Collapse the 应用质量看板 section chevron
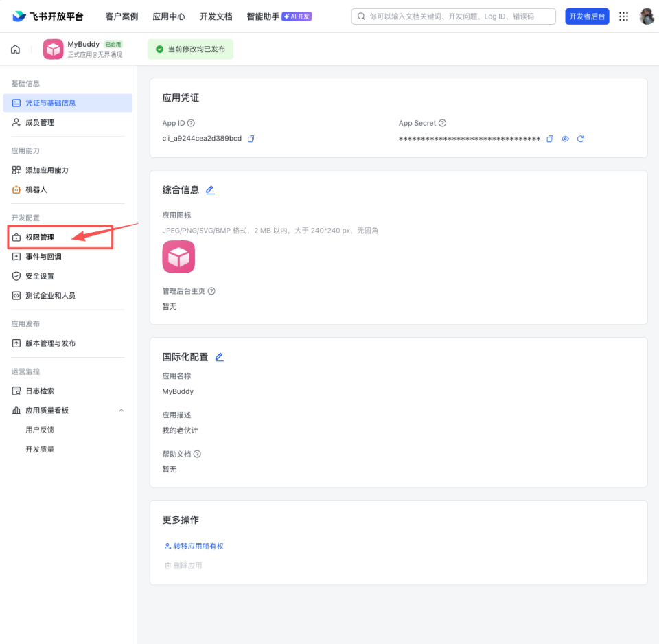Viewport: 659px width, 644px height. pos(121,410)
